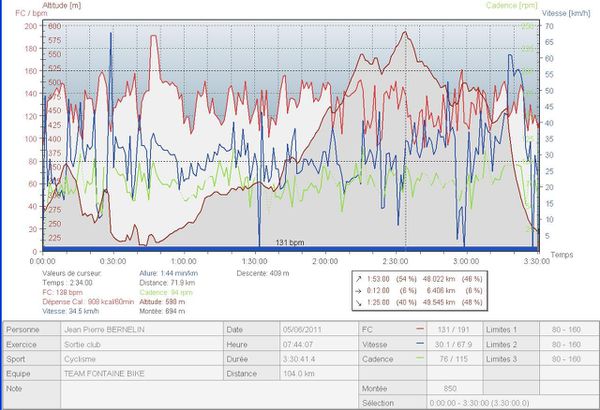Screen dimensions: 600x410
Task: Click the 'Temps : 2:34:00' cursor value
Action: [67, 283]
